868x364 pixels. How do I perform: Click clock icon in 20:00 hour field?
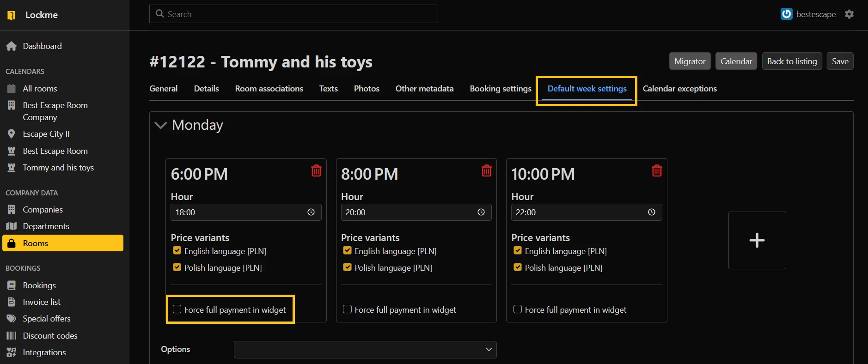click(x=481, y=212)
